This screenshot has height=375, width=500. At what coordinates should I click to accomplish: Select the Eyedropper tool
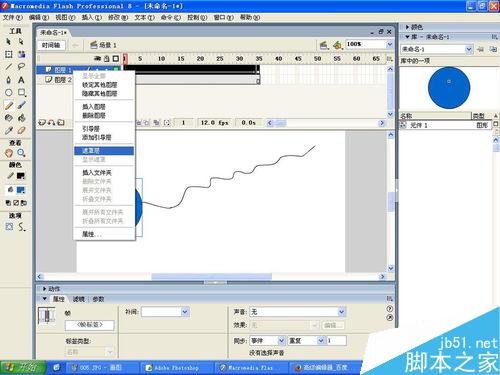[x=9, y=131]
